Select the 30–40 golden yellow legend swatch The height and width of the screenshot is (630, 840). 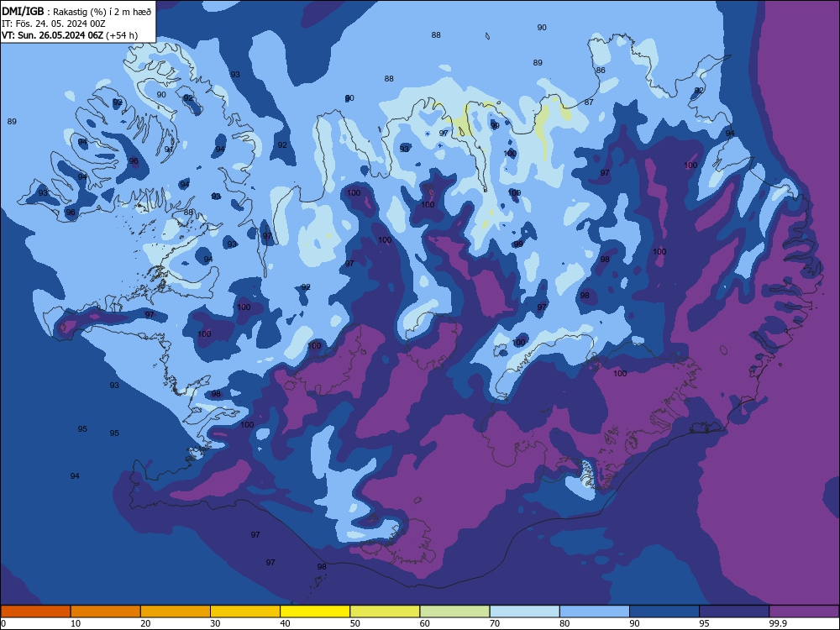(245, 612)
